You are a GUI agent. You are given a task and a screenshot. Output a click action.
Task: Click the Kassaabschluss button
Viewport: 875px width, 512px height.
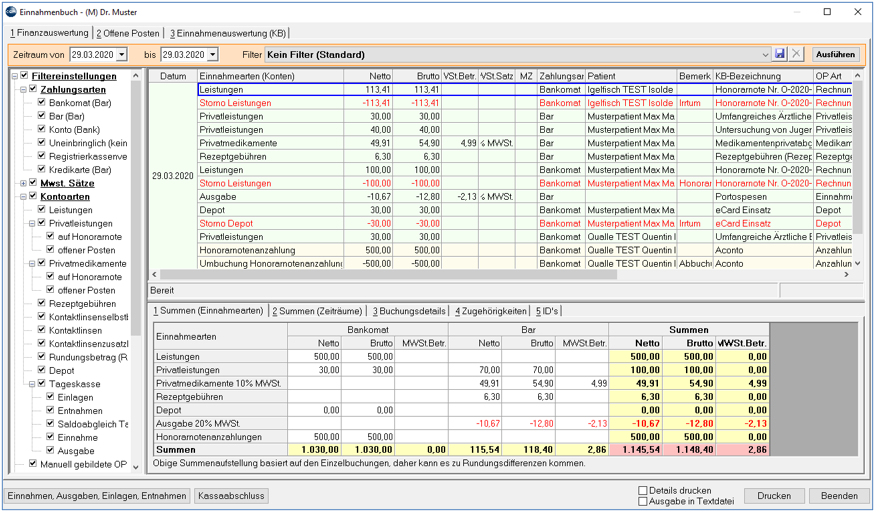pyautogui.click(x=231, y=496)
